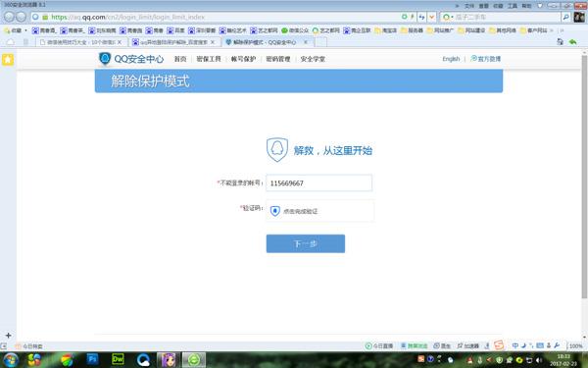
Task: Click the 微信公众 bookmark
Action: pos(295,30)
